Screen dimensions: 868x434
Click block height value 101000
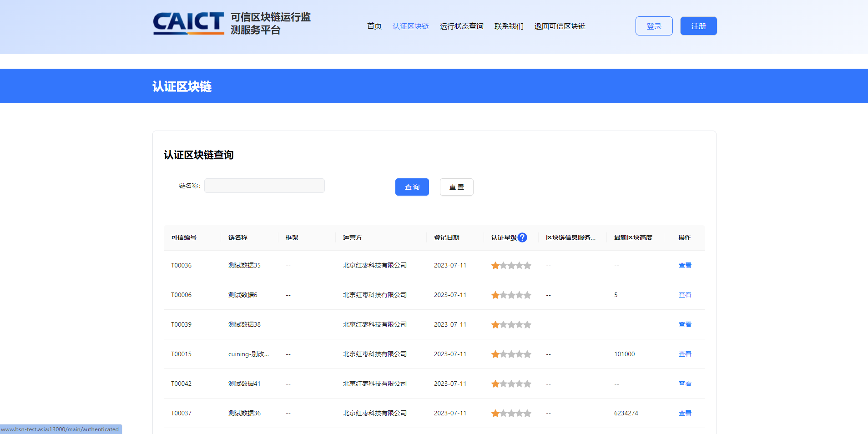[x=624, y=354]
